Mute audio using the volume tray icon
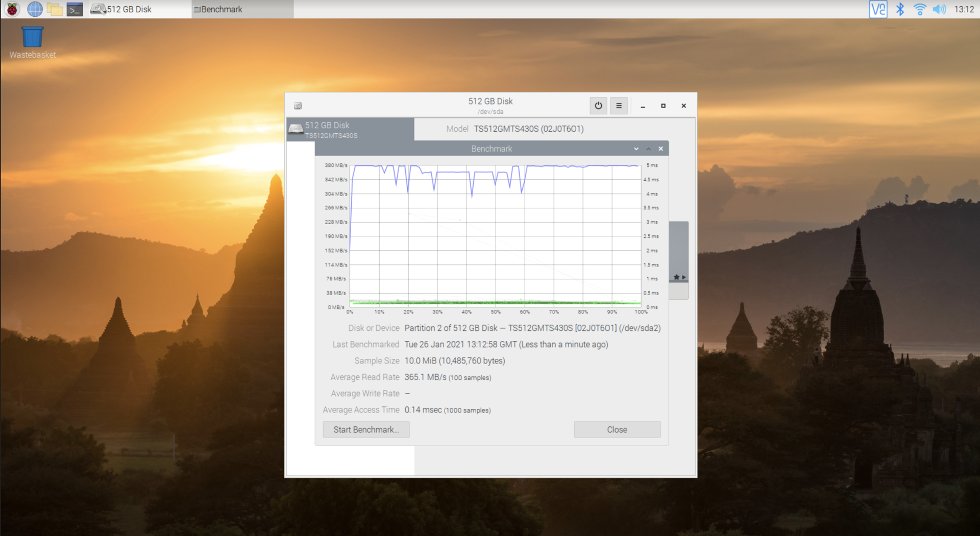 click(940, 9)
